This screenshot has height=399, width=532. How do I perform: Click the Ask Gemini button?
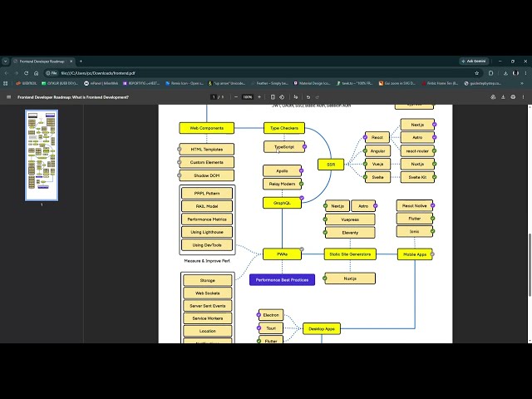474,61
